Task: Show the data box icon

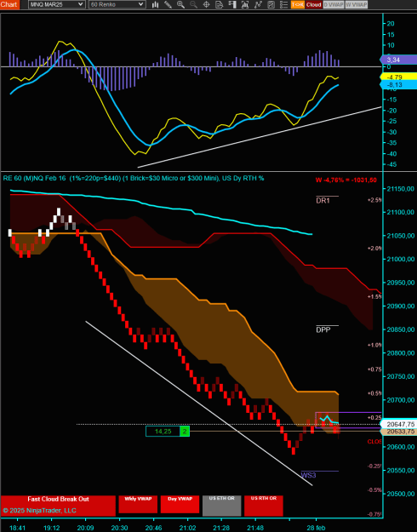Action: click(x=220, y=4)
